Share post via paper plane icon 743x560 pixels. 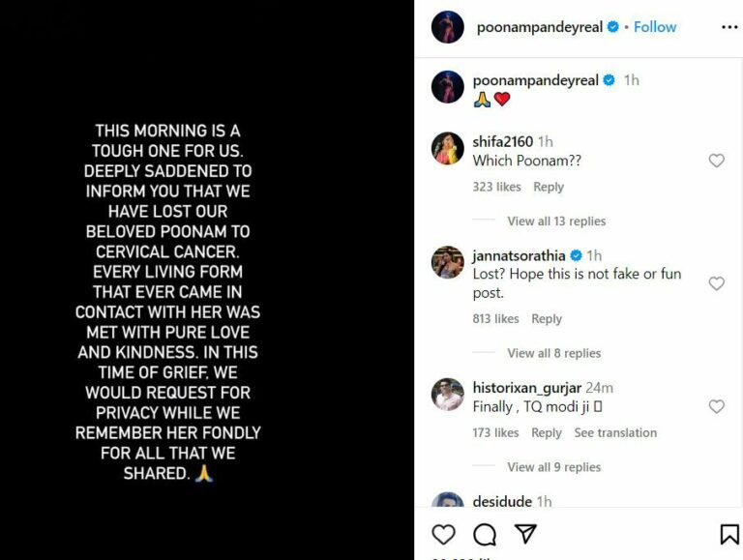coord(525,534)
